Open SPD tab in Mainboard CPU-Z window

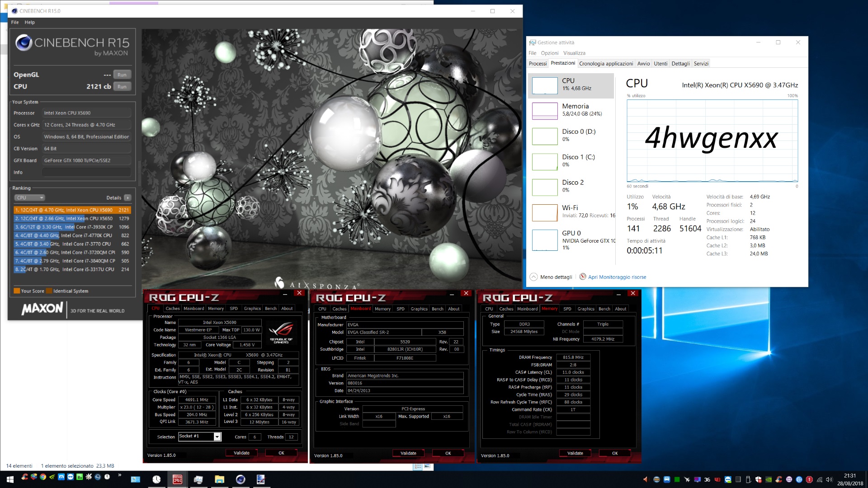coord(401,309)
